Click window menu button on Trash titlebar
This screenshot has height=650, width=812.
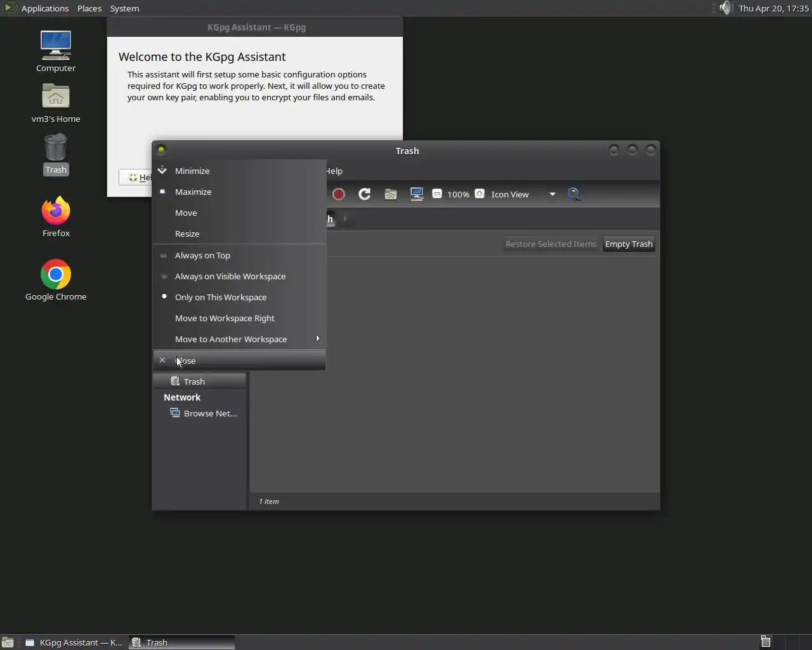point(161,150)
